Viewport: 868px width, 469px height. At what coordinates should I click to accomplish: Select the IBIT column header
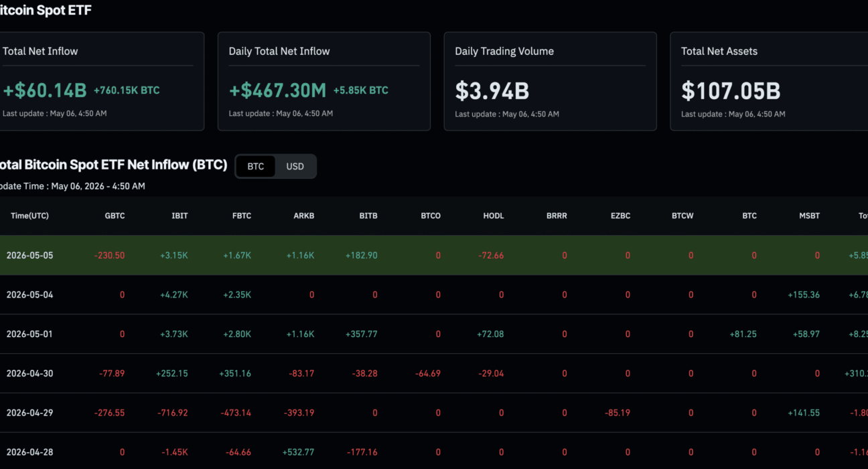tap(179, 216)
